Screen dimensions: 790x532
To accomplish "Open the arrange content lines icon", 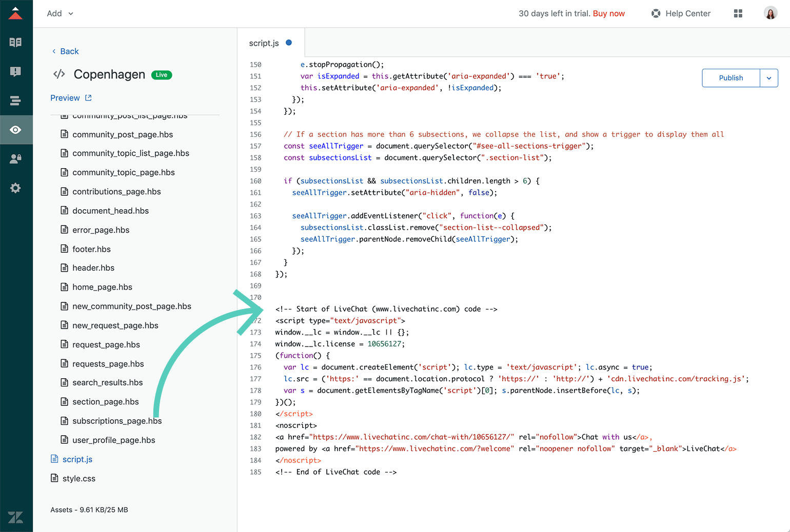I will (15, 101).
